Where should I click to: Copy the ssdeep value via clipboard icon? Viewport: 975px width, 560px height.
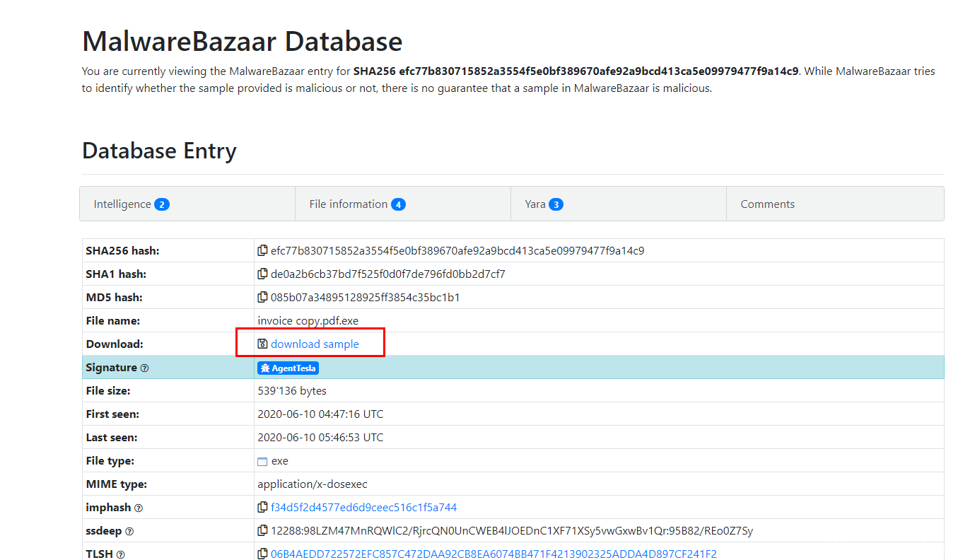tap(262, 530)
